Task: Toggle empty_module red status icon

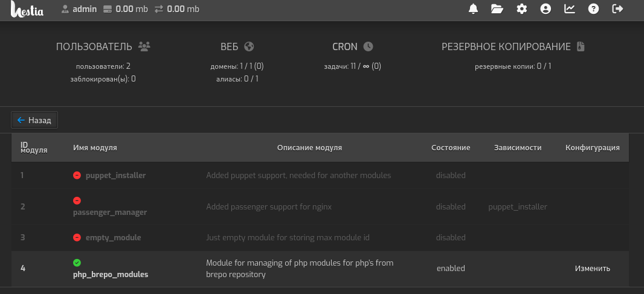Action: [77, 237]
